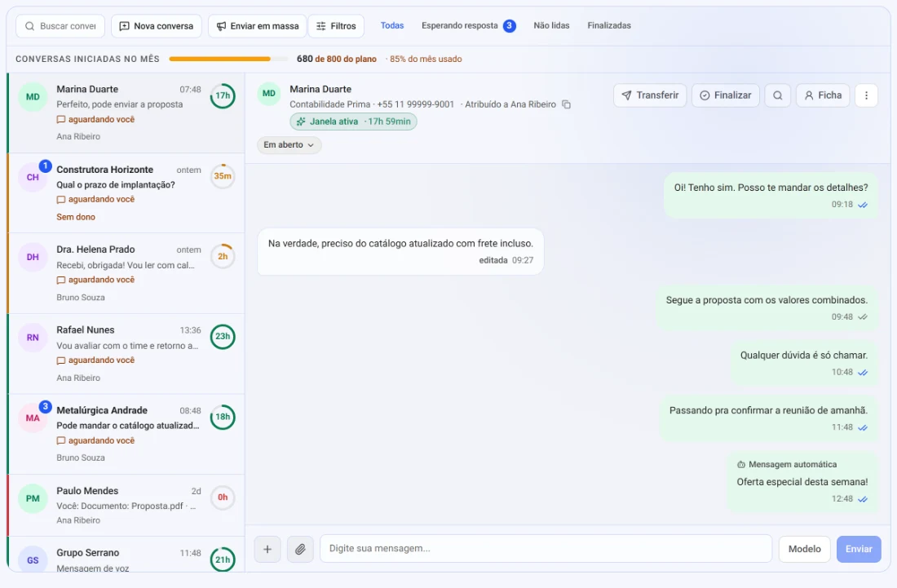The image size is (897, 588).
Task: Switch to Finalizadas tab
Action: click(608, 25)
